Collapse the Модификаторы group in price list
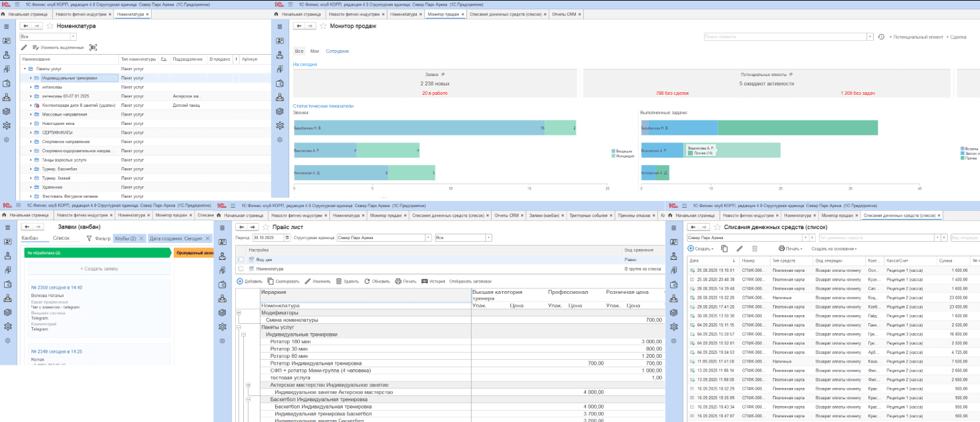The height and width of the screenshot is (422, 980). 239,312
